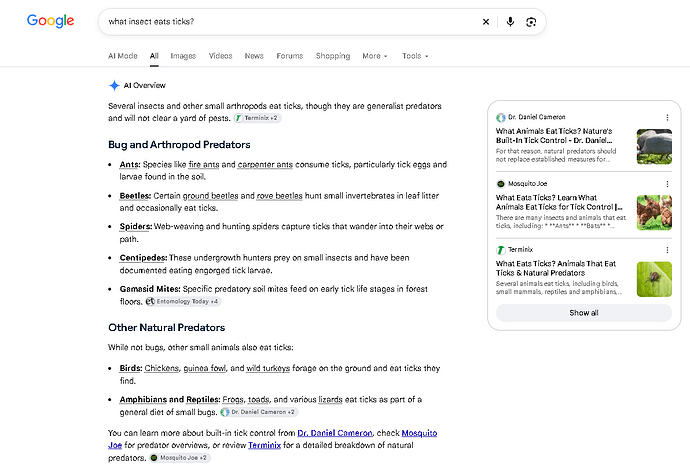The image size is (690, 470).
Task: Click Terminix site favicon in sources card
Action: (x=500, y=250)
